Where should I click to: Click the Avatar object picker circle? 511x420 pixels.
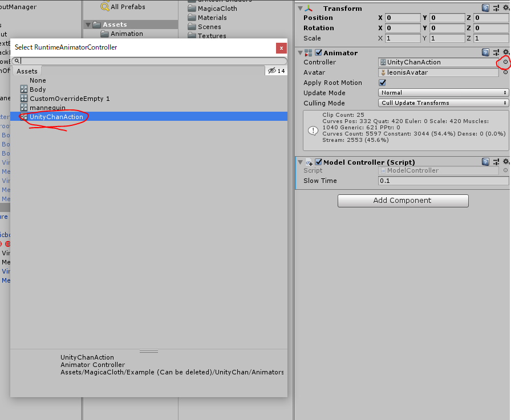point(505,72)
